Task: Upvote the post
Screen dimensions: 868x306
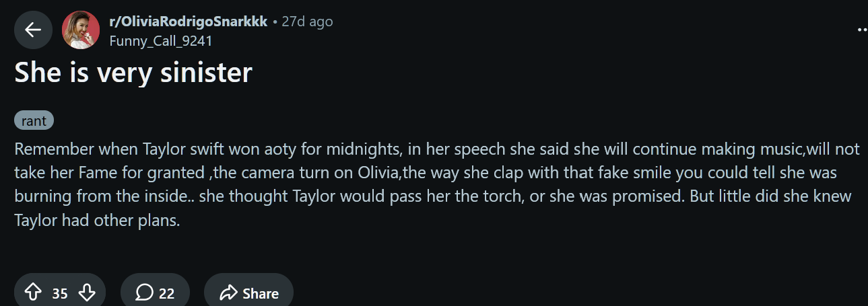Action: 33,293
